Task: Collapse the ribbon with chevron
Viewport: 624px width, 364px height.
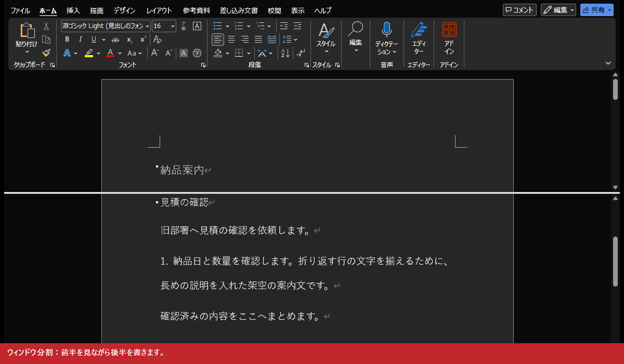Action: click(x=608, y=63)
